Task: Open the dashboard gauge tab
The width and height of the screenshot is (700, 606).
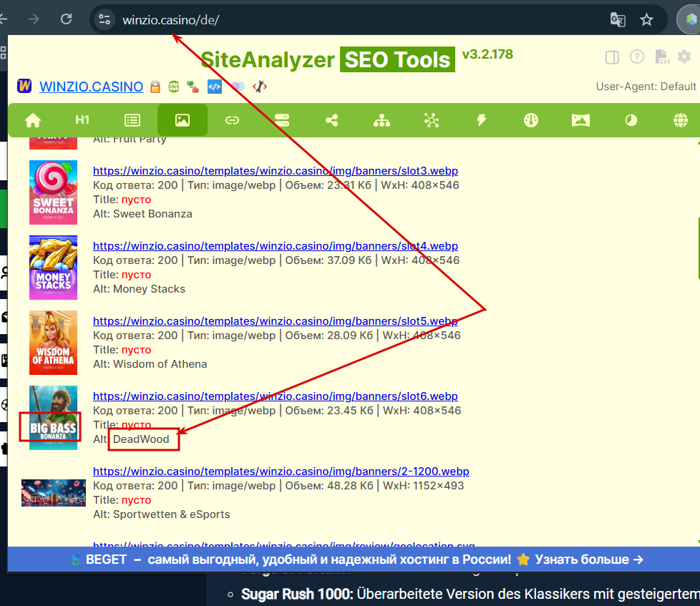Action: (x=531, y=120)
